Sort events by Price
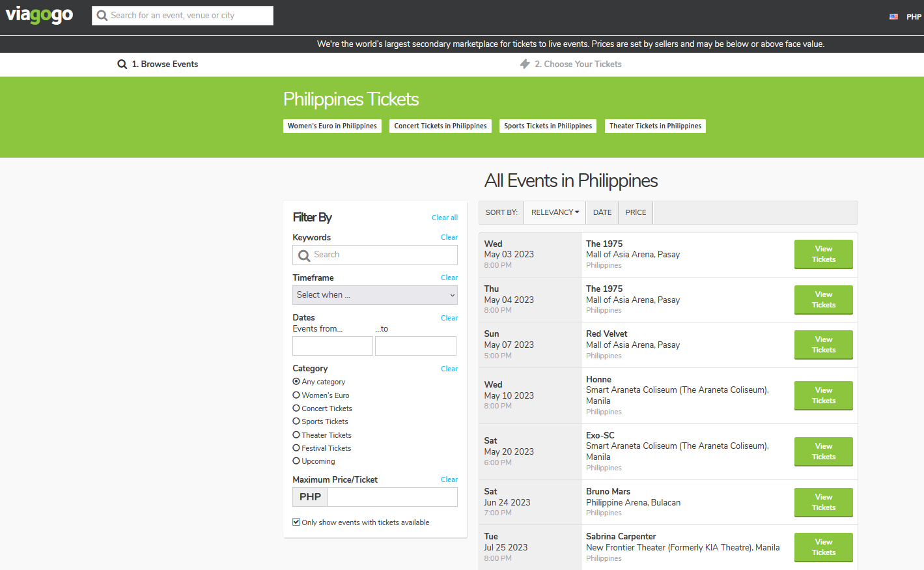 [636, 212]
